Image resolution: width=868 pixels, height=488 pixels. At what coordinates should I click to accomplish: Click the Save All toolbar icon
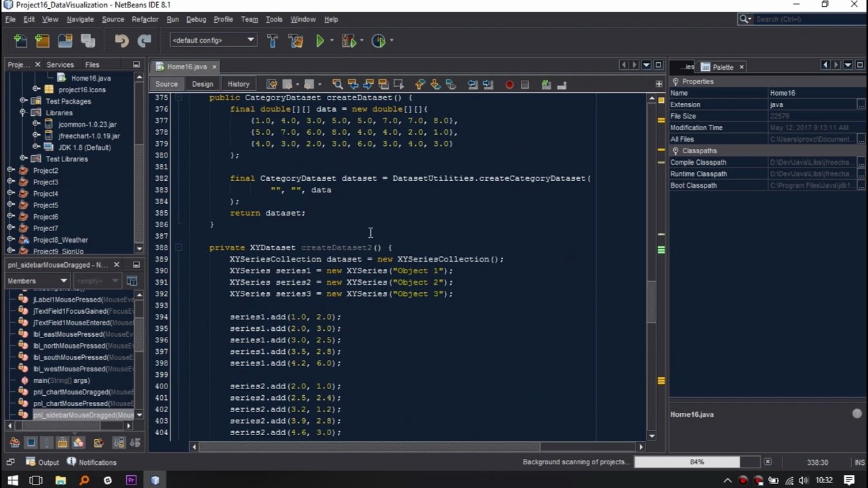(x=88, y=41)
